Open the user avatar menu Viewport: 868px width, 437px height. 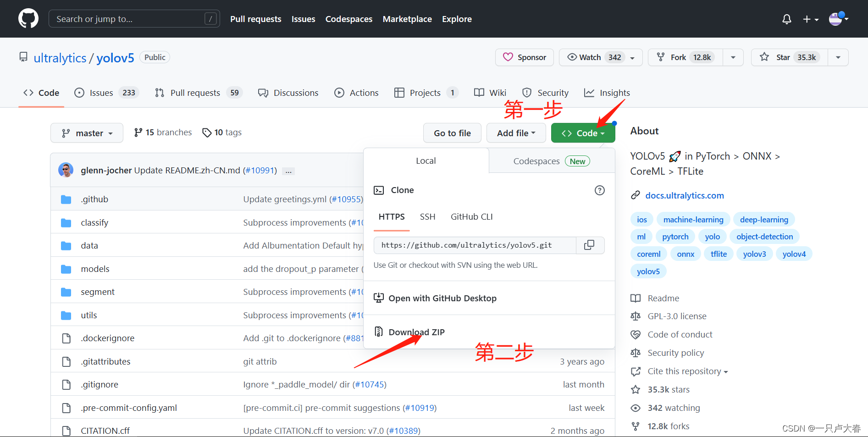pos(839,19)
